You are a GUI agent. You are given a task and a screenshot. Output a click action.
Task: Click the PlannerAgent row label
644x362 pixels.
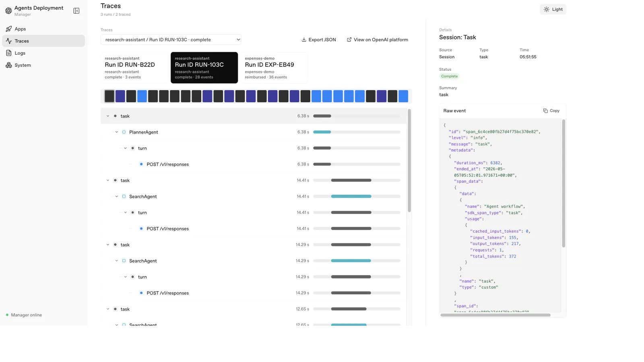[144, 132]
